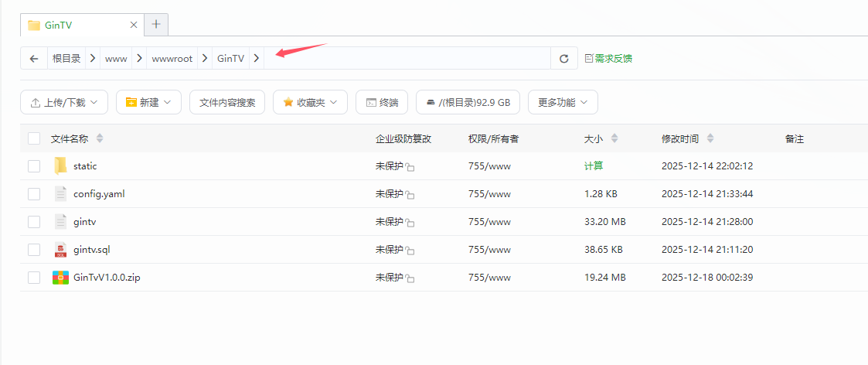Open the static folder name

85,166
